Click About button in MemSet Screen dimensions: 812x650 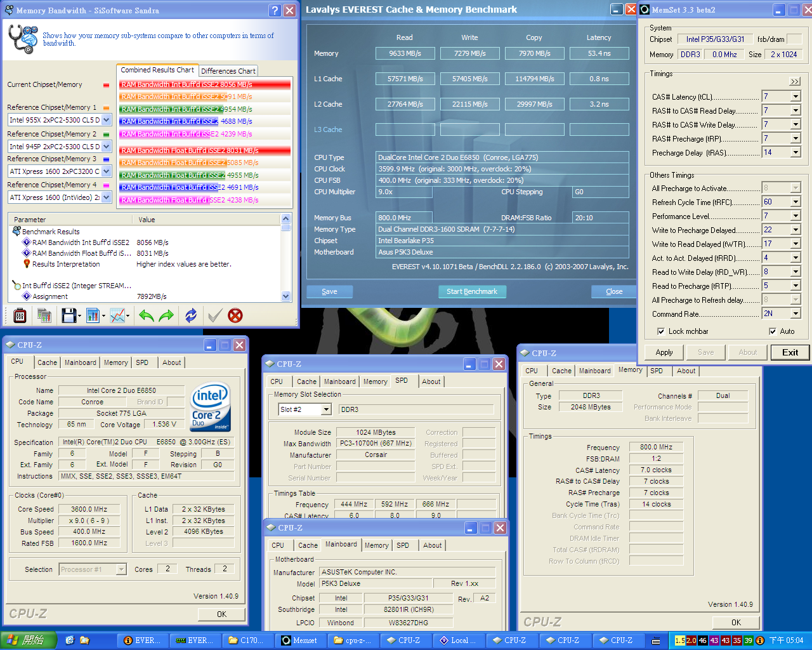pyautogui.click(x=747, y=352)
